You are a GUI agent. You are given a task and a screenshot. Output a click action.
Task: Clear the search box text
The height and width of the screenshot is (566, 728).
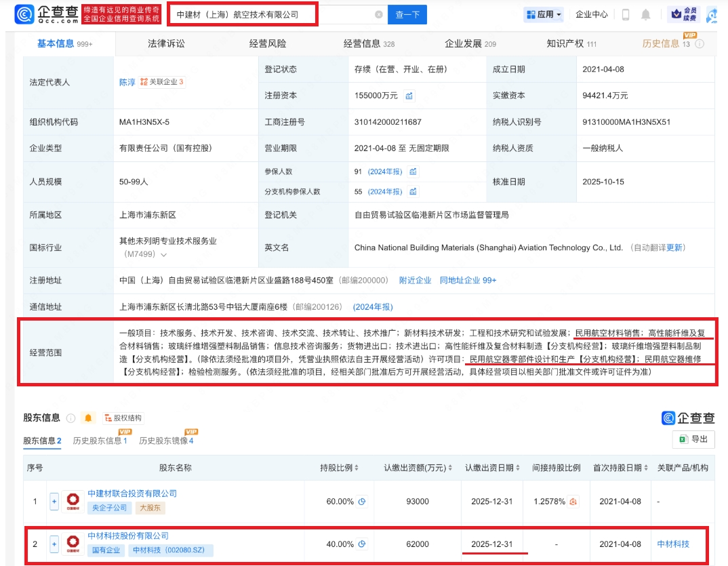pos(378,15)
